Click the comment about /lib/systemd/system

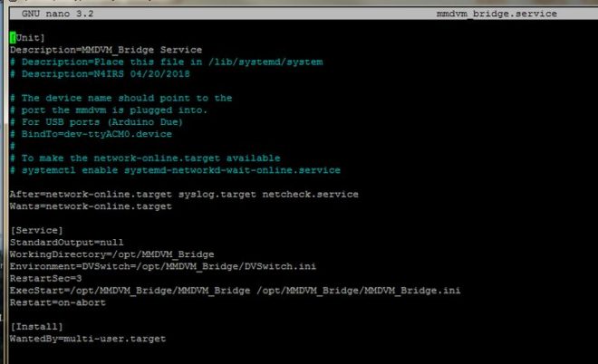click(x=167, y=62)
